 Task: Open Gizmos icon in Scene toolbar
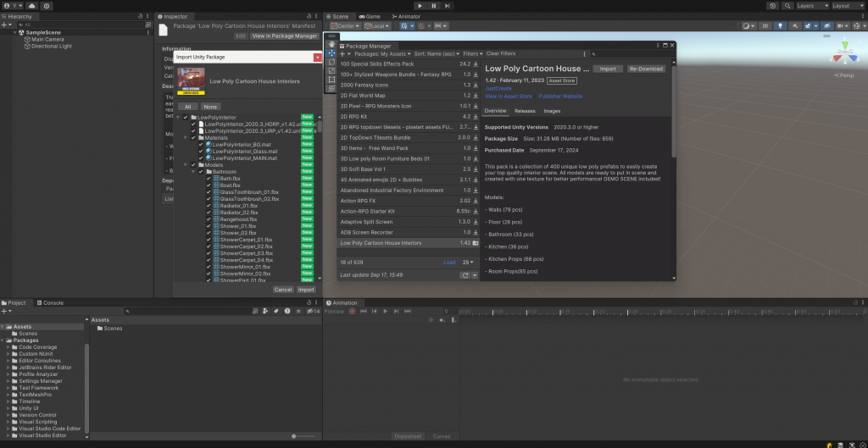click(859, 26)
